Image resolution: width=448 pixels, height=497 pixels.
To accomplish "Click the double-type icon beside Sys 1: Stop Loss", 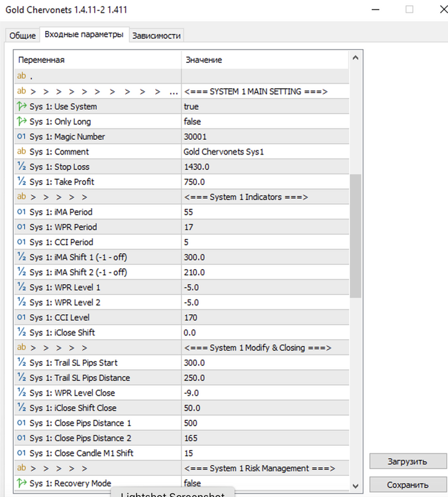I will 21,166.
